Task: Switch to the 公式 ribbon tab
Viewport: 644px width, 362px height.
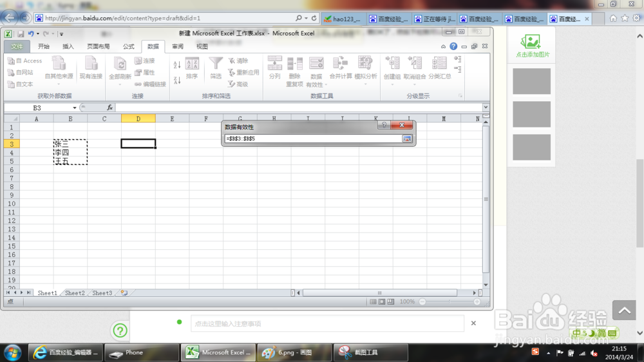Action: 129,46
